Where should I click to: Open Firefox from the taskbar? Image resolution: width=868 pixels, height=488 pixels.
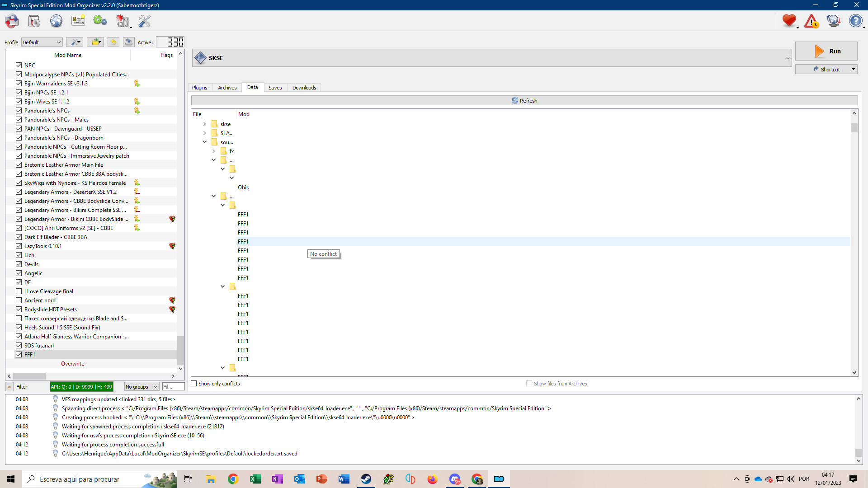[433, 479]
